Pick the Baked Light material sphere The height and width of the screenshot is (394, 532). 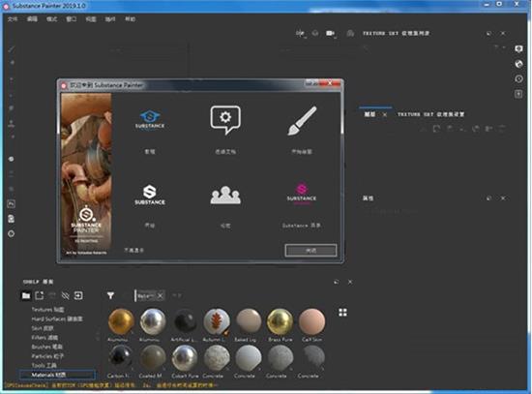(249, 321)
